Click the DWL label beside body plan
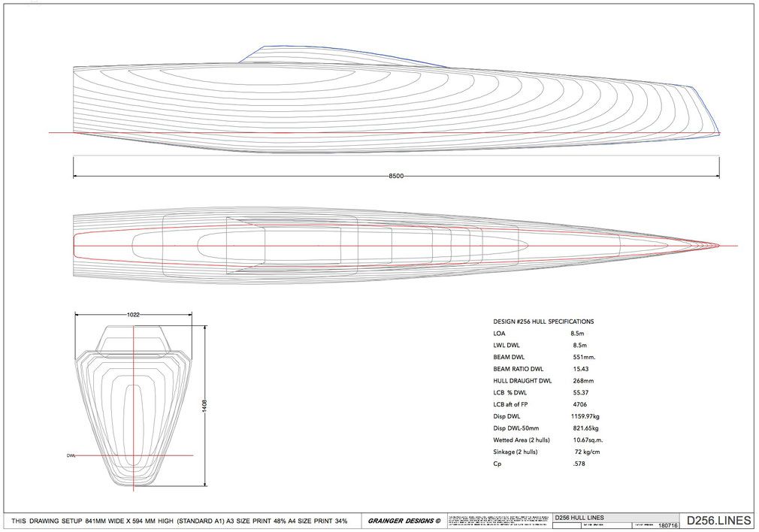 point(71,455)
